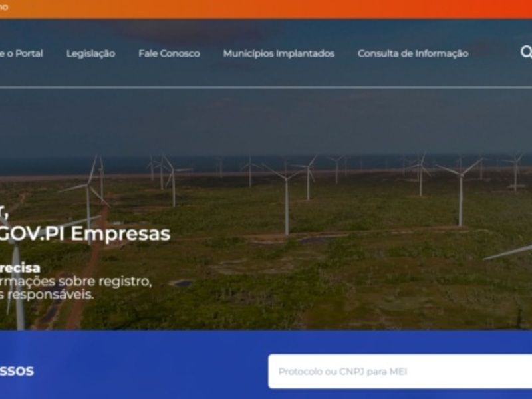
Task: Click the "responsáveis." text line
Action: coord(47,295)
